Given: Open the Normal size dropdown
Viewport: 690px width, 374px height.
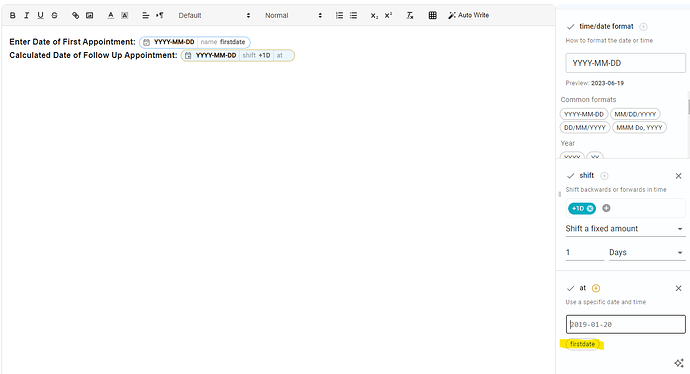Looking at the screenshot, I should [294, 15].
